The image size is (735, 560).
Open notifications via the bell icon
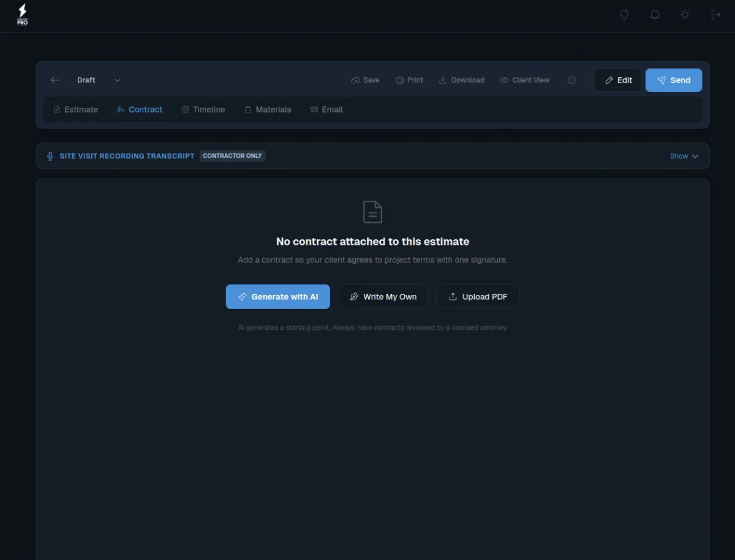click(x=654, y=14)
